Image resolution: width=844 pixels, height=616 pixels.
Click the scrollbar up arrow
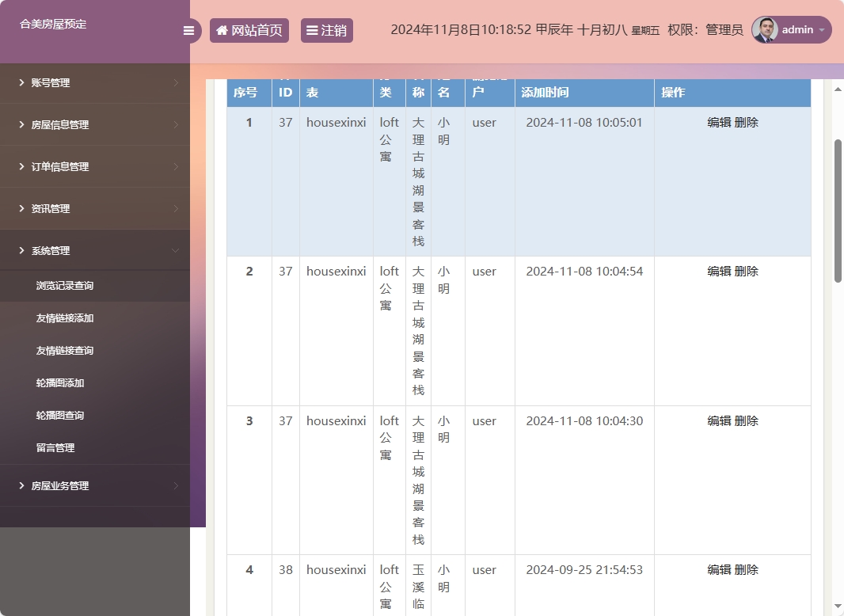point(838,89)
